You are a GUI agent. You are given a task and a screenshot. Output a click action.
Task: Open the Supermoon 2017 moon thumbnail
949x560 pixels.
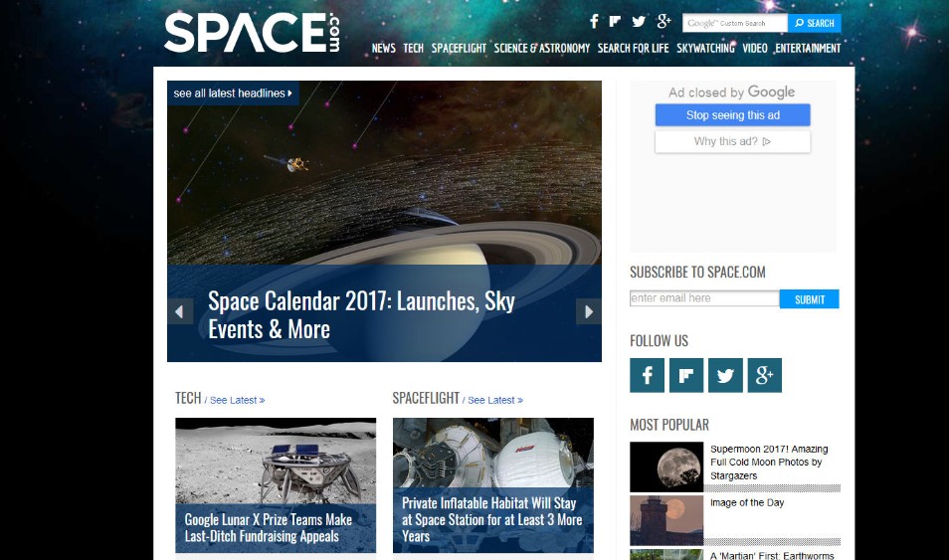coord(666,467)
